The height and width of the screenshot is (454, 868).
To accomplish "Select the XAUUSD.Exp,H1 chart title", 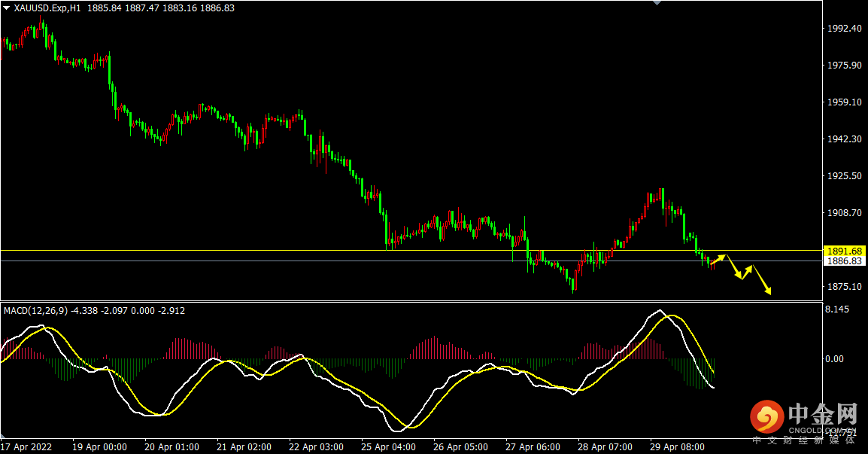I will coord(47,8).
